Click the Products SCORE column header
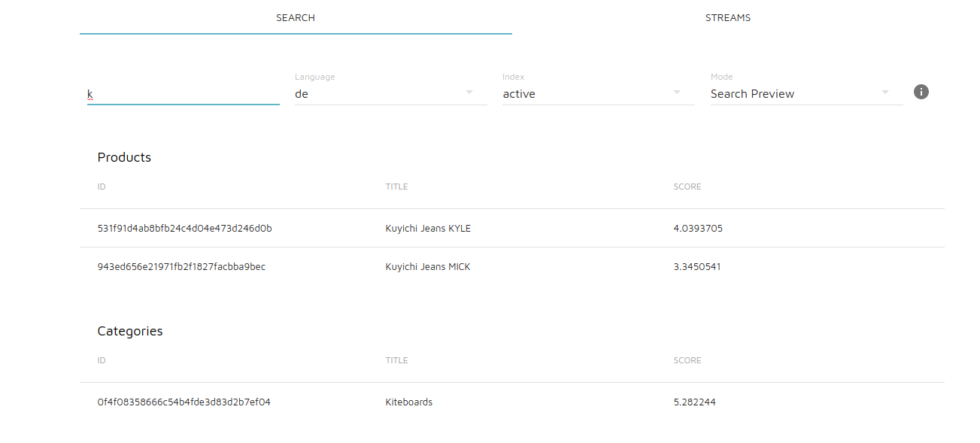980x443 pixels. [687, 187]
